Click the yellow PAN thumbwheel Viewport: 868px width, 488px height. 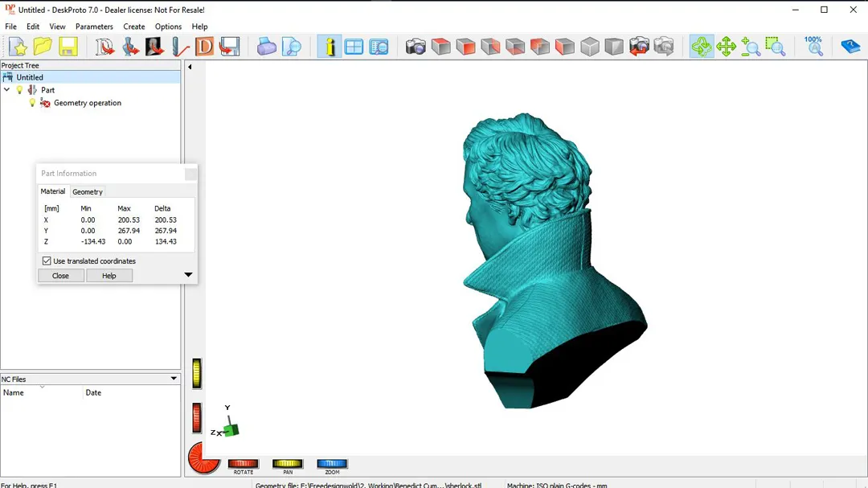(287, 464)
